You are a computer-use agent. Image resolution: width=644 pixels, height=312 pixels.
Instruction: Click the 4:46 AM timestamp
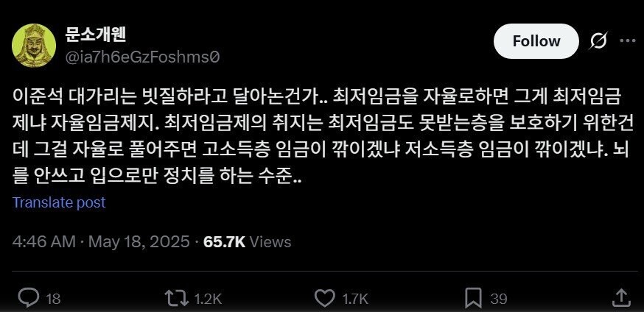[x=44, y=242]
